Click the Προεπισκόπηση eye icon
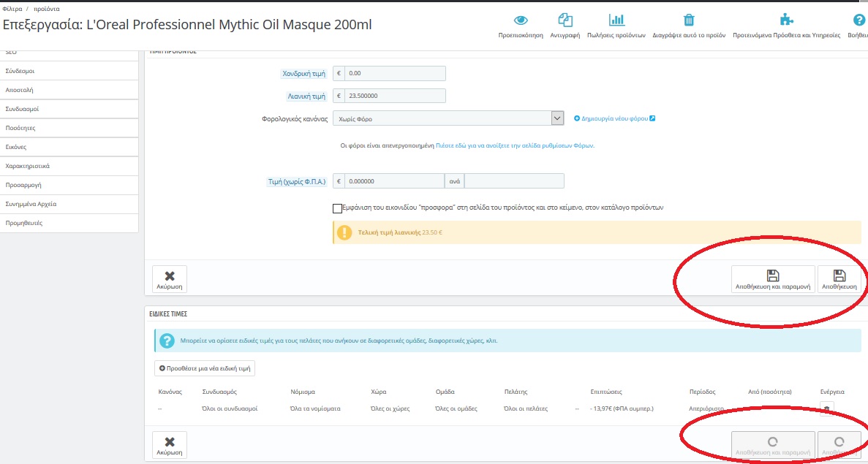868x464 pixels. click(520, 20)
